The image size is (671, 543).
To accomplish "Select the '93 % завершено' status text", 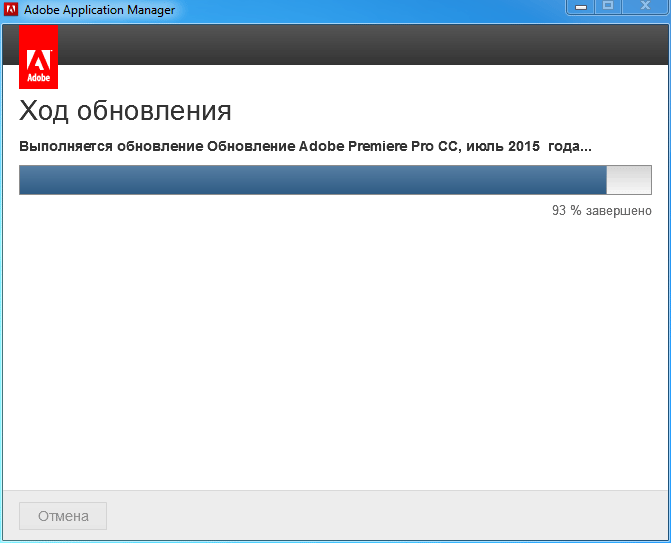I will [x=602, y=211].
